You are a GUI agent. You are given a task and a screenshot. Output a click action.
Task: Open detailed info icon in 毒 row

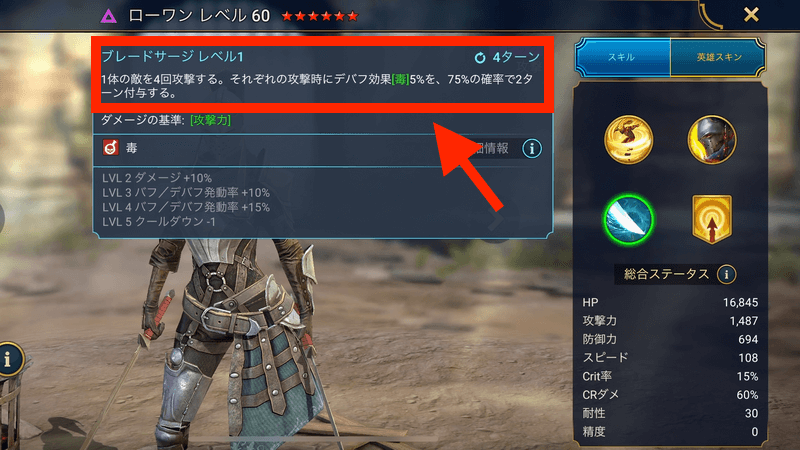point(532,148)
